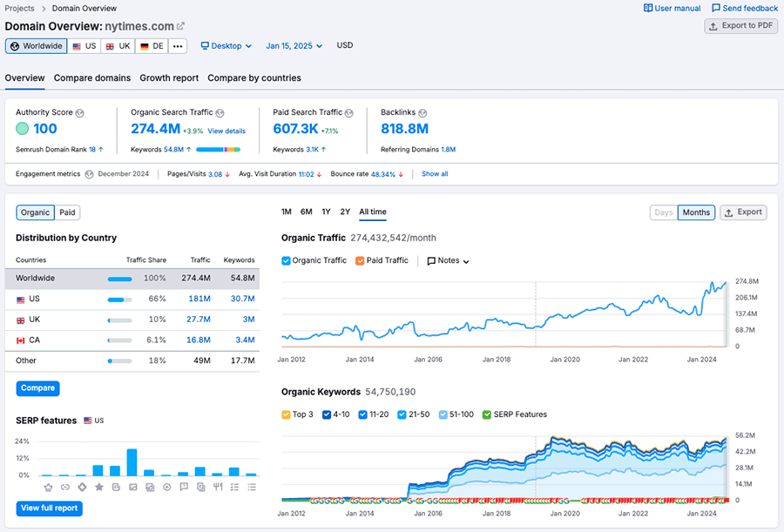
Task: Click the Notes comment icon above traffic chart
Action: click(x=431, y=261)
